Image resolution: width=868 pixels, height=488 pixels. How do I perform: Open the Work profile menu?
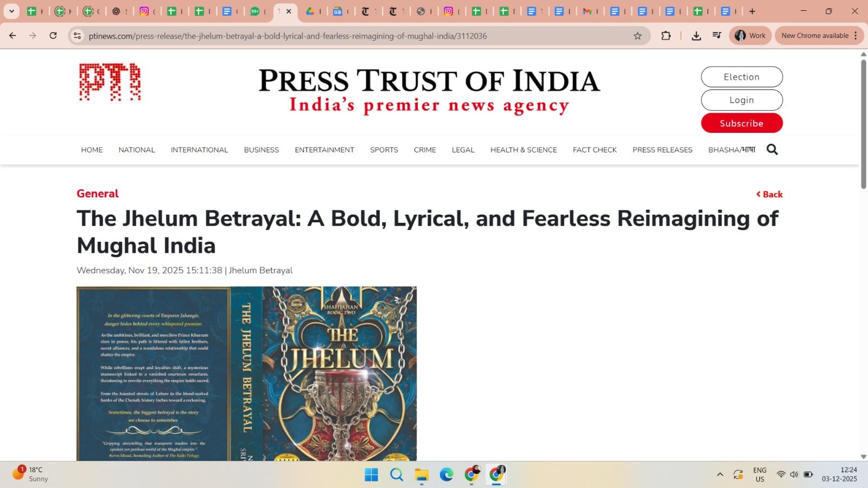pos(750,36)
